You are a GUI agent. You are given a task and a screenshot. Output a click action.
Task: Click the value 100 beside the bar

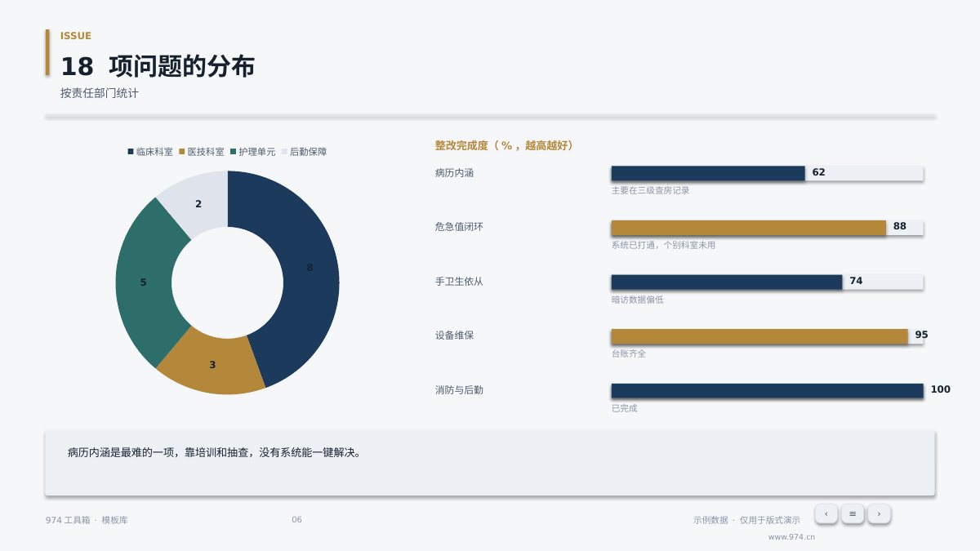[x=940, y=389]
